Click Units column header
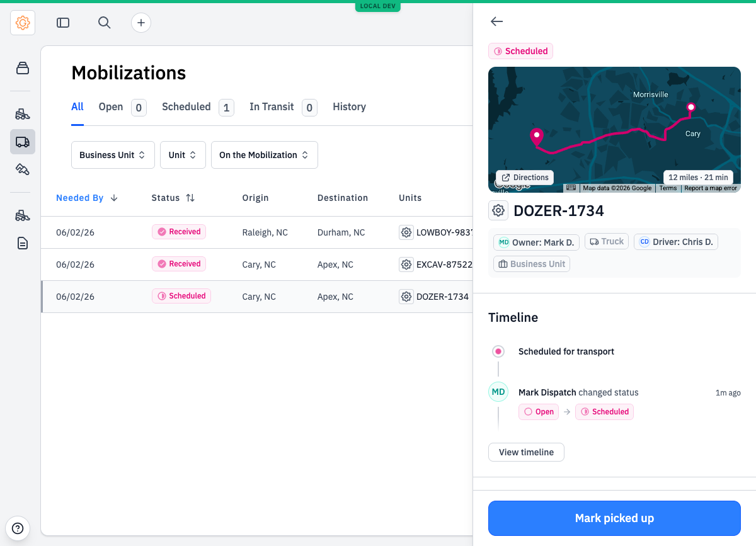This screenshot has height=546, width=756. coord(410,198)
